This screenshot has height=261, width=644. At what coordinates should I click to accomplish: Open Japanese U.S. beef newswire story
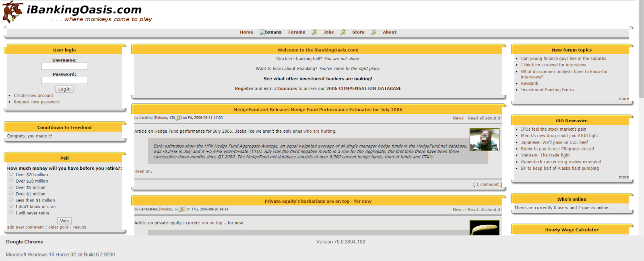[x=554, y=142]
